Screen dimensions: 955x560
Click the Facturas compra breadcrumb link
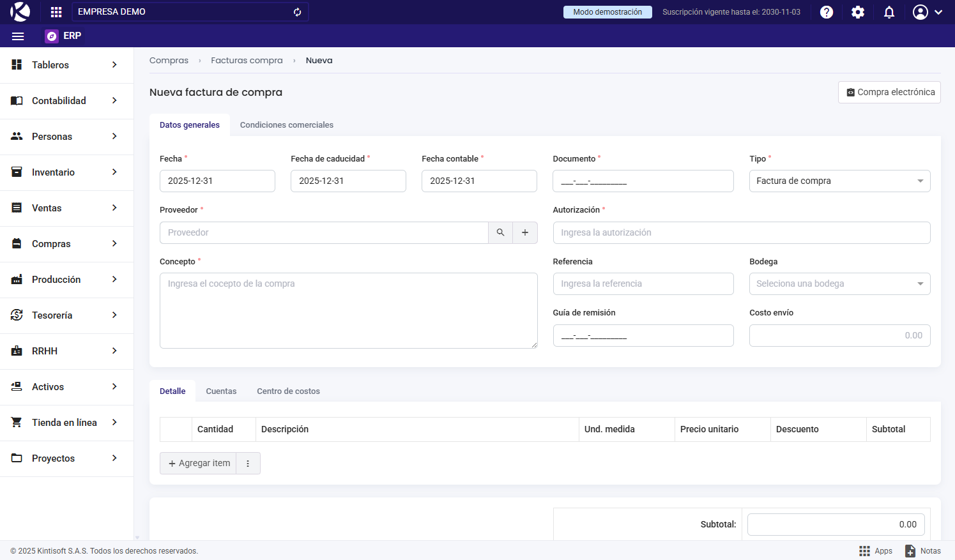click(x=247, y=61)
